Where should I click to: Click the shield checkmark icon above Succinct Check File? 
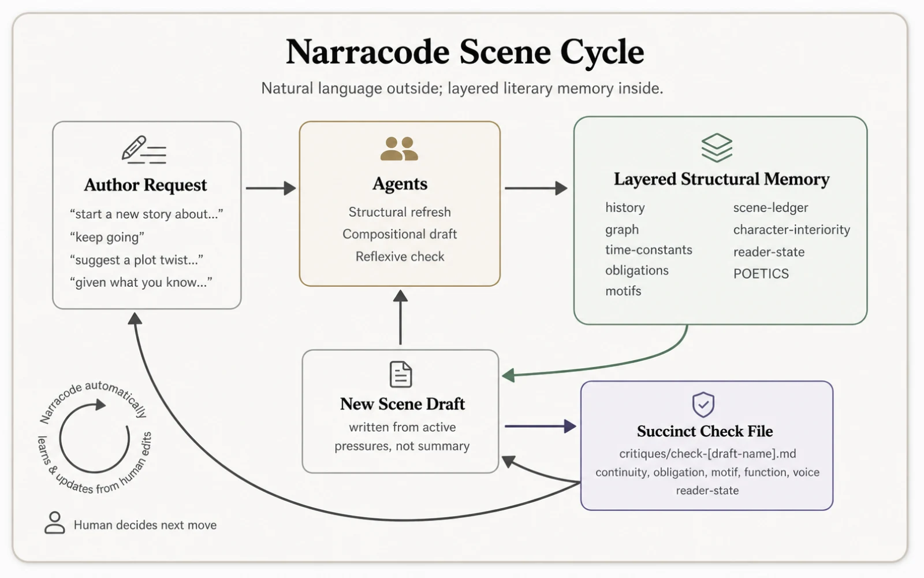click(703, 405)
